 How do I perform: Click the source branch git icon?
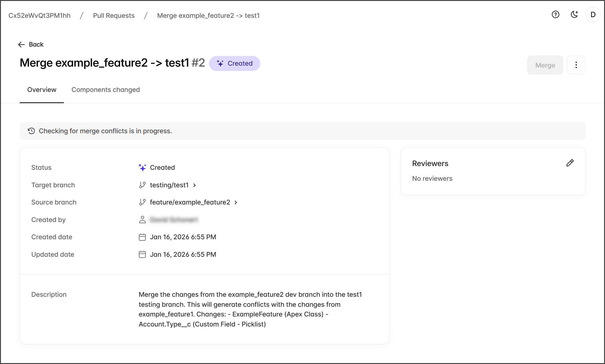pos(142,202)
